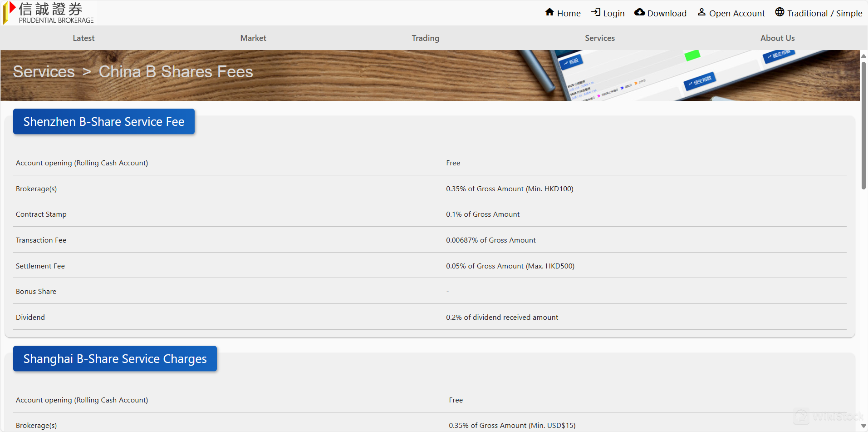Click the Home house icon
The image size is (868, 432).
[549, 12]
